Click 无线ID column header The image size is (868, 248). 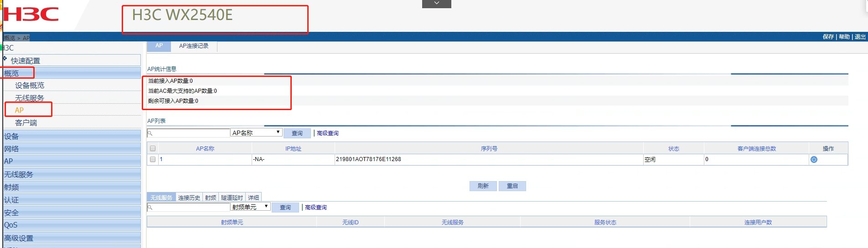(x=351, y=223)
